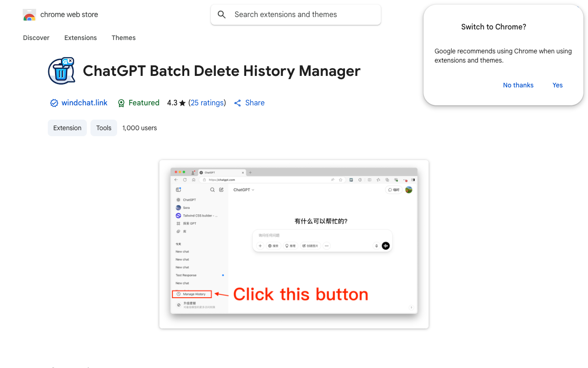Click the search magnifier icon
The height and width of the screenshot is (368, 588).
click(x=222, y=15)
